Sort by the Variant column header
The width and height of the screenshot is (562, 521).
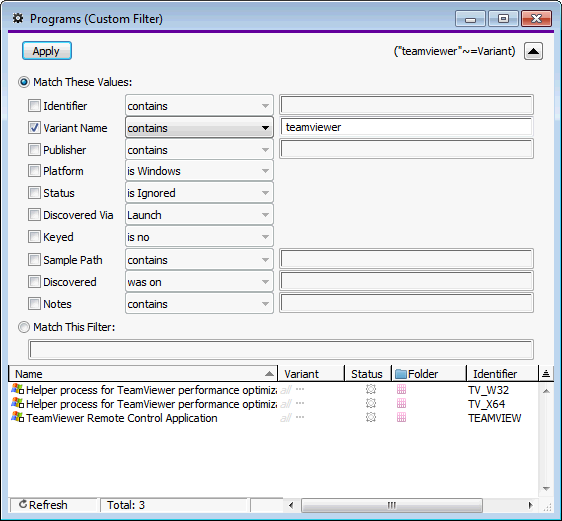[311, 374]
